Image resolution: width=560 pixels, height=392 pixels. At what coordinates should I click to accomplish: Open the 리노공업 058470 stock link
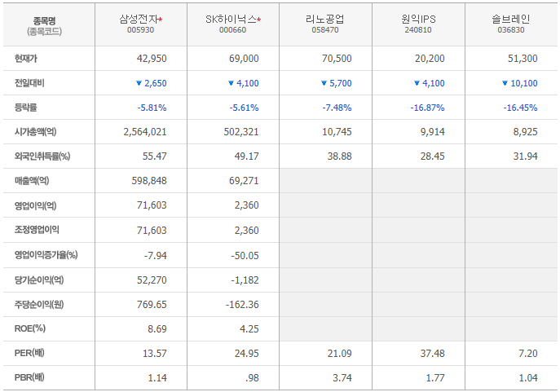(x=325, y=24)
